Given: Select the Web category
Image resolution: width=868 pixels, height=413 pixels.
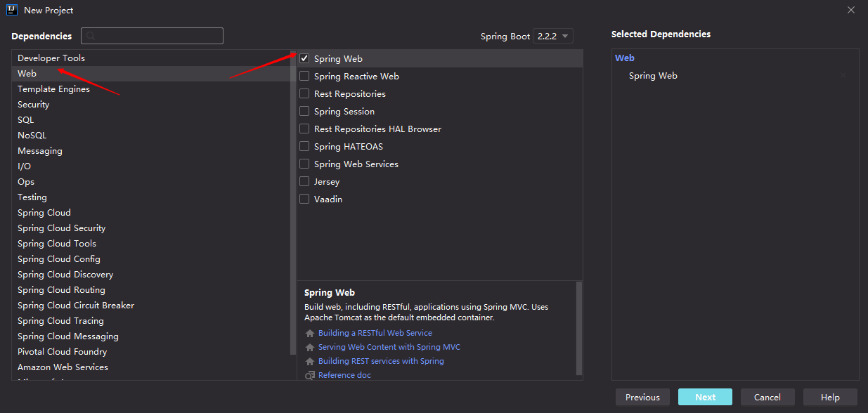Looking at the screenshot, I should (x=151, y=74).
